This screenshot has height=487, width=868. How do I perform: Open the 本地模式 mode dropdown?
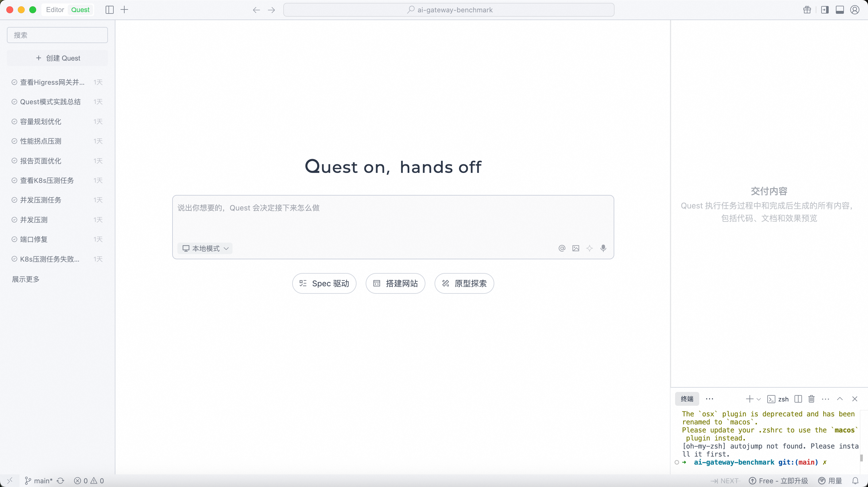205,248
